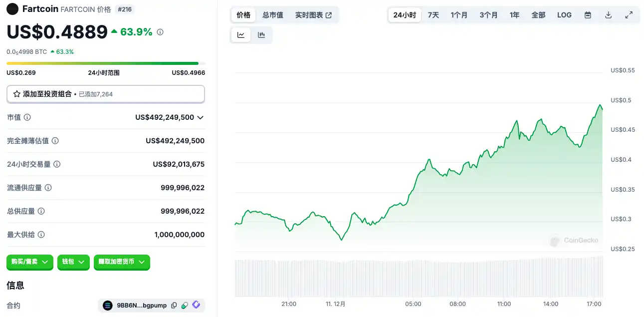Viewport: 644px width, 317px height.
Task: Open the 购买/售卖 dropdown
Action: point(29,262)
